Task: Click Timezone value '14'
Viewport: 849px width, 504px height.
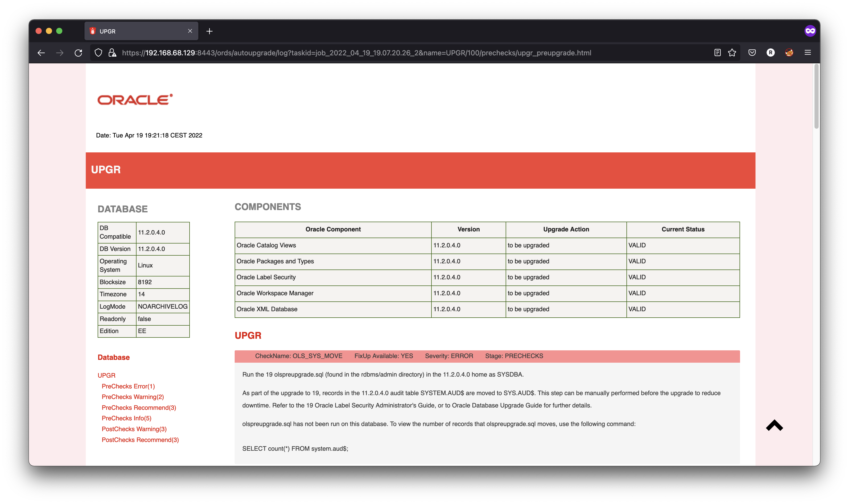Action: [163, 294]
